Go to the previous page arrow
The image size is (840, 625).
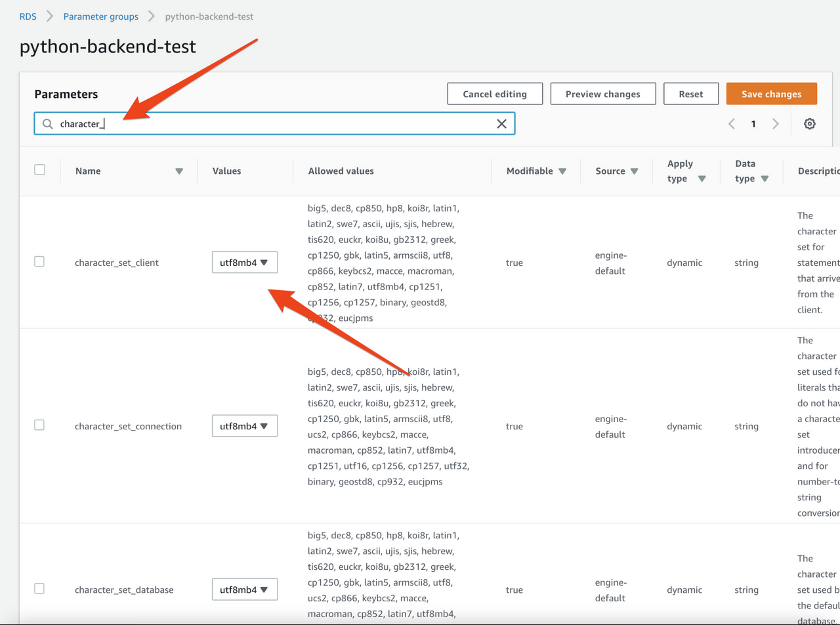[731, 123]
